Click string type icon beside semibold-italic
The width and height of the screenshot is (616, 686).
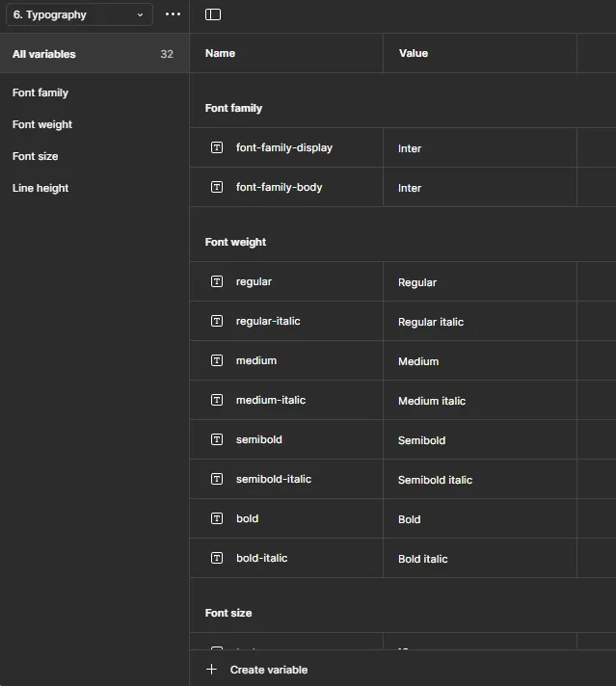217,479
